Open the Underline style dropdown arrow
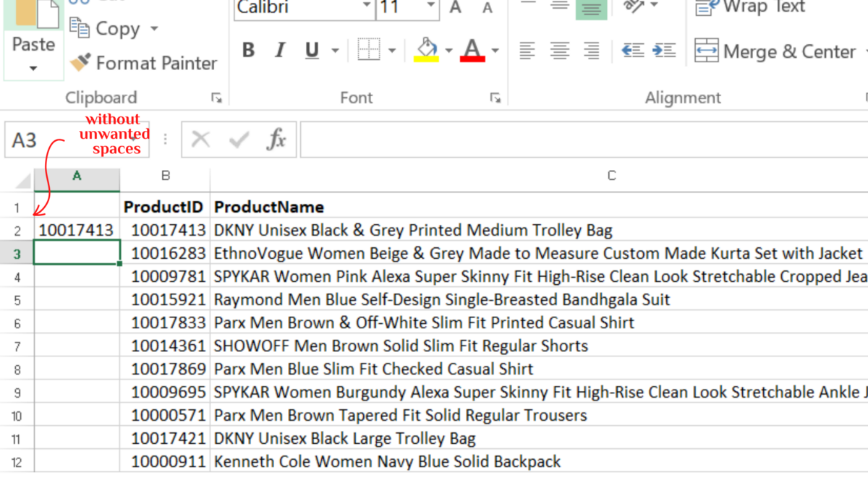868x488 pixels. pos(335,51)
